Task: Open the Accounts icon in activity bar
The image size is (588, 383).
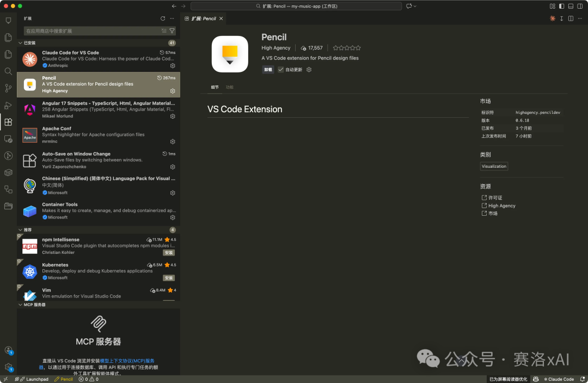Action: coord(8,350)
